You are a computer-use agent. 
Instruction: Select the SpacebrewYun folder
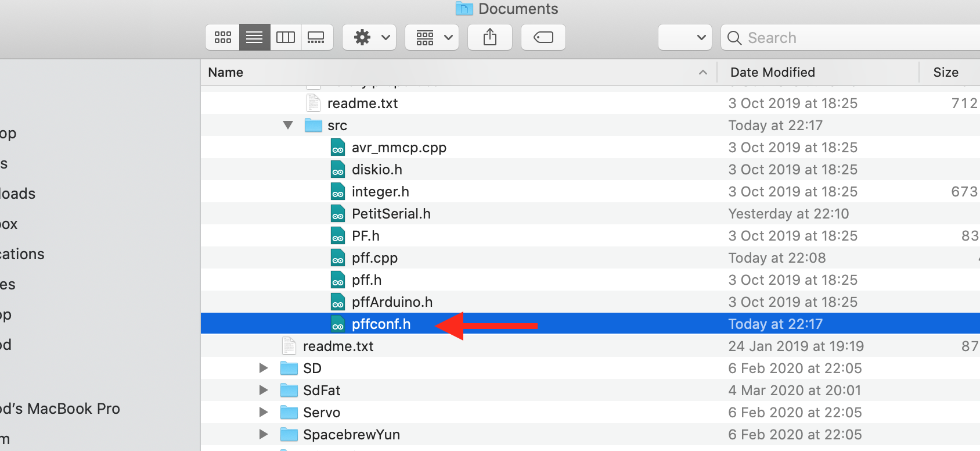(x=351, y=435)
